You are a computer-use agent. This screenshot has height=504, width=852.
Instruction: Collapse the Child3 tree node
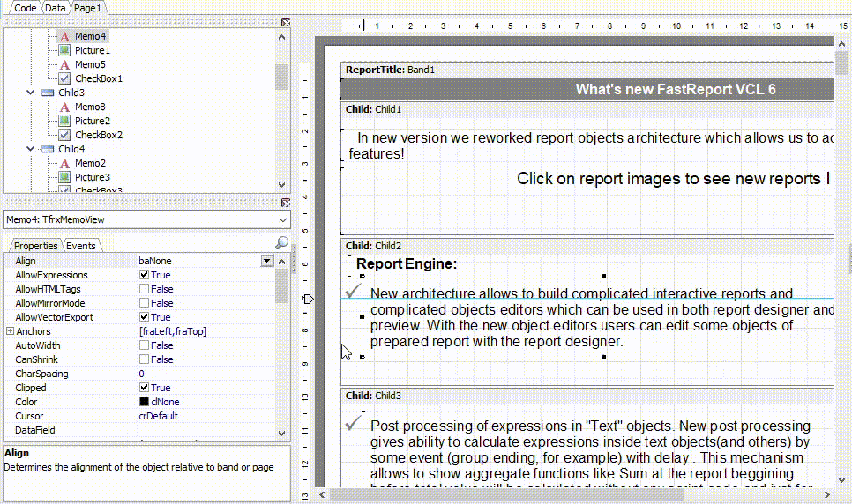[30, 93]
